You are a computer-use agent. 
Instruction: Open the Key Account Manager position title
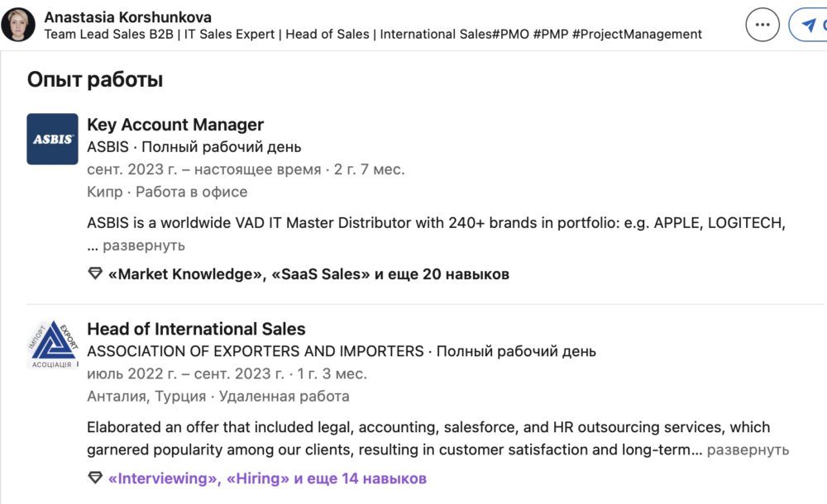[x=175, y=125]
